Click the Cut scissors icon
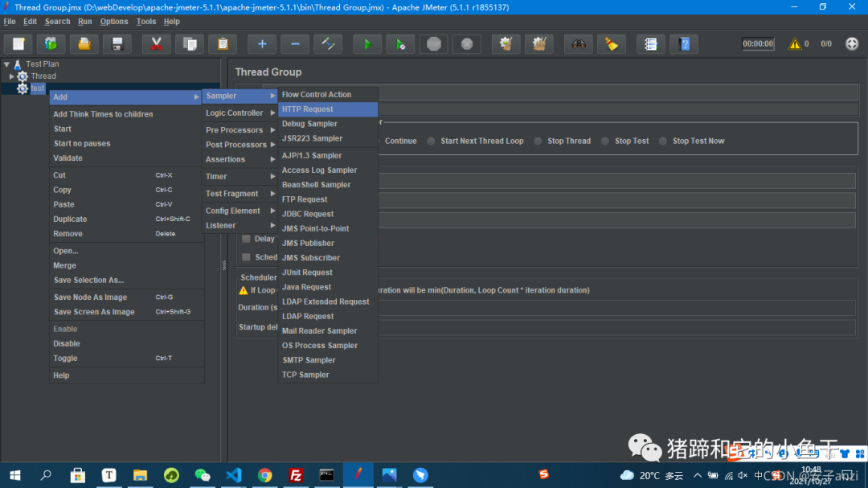Screen dimensions: 868x488 click(x=156, y=43)
